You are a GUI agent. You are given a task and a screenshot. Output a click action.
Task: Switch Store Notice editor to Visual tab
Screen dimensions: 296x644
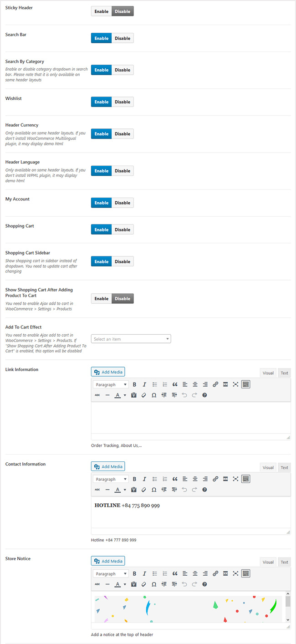point(268,562)
